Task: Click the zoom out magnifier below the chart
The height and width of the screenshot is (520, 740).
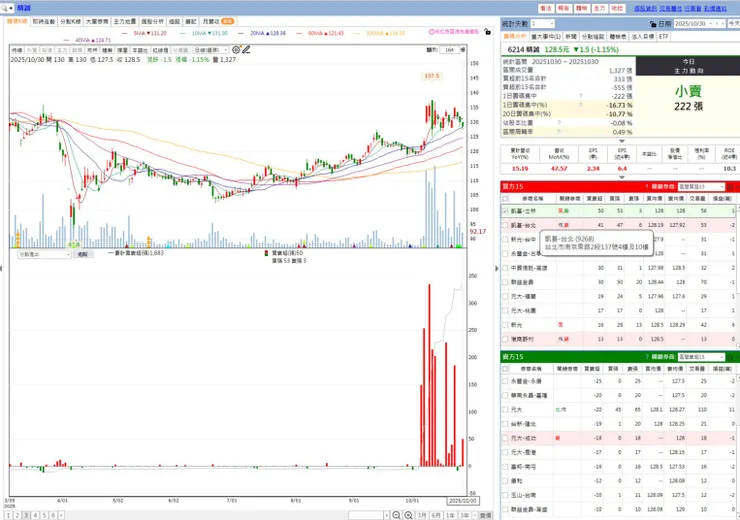Action: click(396, 515)
